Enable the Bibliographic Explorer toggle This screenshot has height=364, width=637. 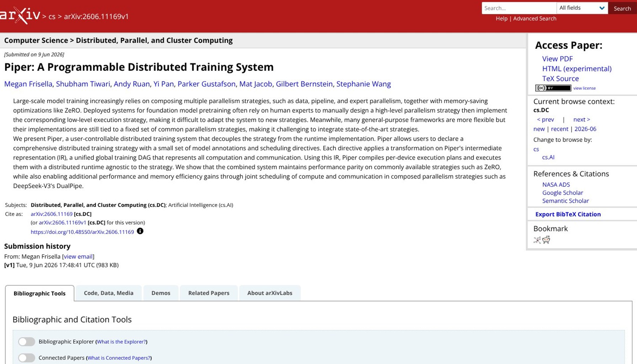click(x=27, y=342)
